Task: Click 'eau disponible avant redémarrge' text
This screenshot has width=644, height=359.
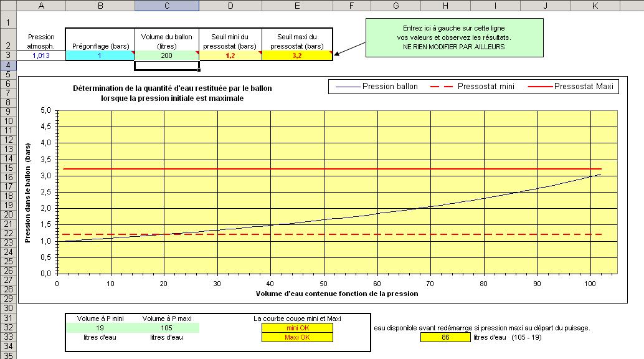Action: point(481,328)
